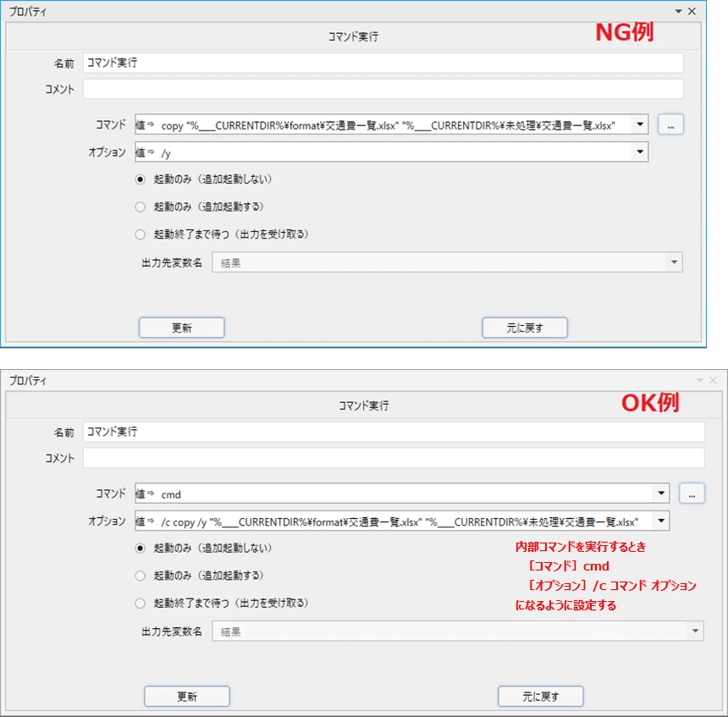Screen dimensions: 728x717
Task: Open the コマンド dropdown showing cmd in OK例
Action: [x=661, y=493]
